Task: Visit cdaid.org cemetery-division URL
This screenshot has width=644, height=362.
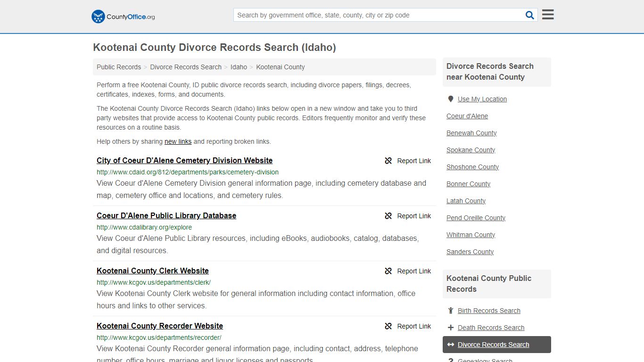Action: coord(188,172)
